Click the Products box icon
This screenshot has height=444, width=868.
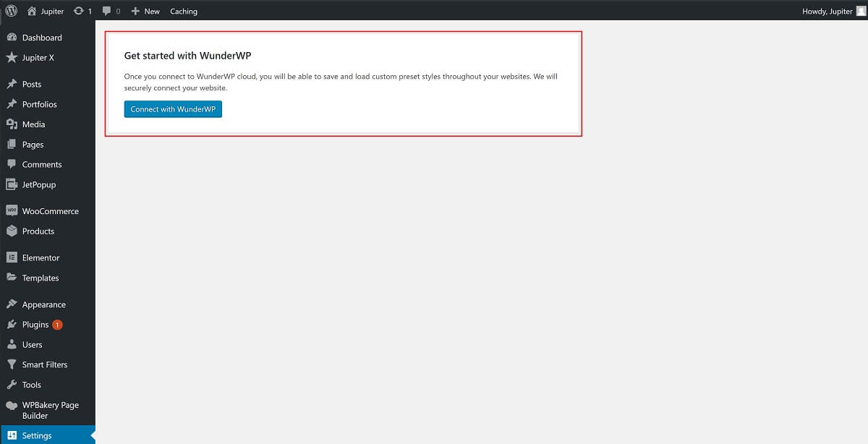click(x=12, y=231)
